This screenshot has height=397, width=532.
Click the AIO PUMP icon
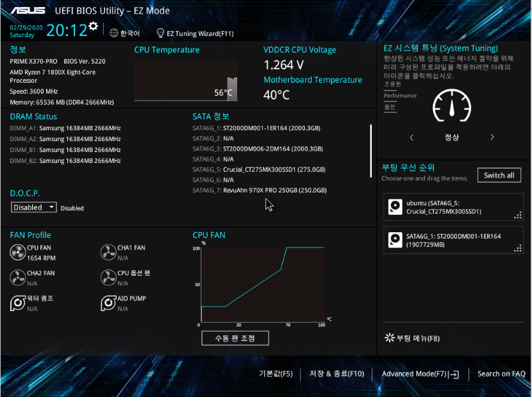pyautogui.click(x=108, y=303)
